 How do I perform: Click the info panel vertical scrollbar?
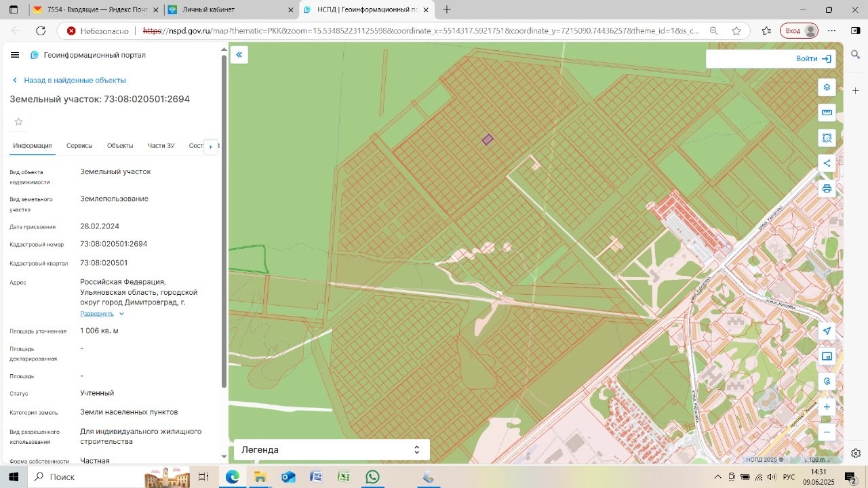(224, 220)
